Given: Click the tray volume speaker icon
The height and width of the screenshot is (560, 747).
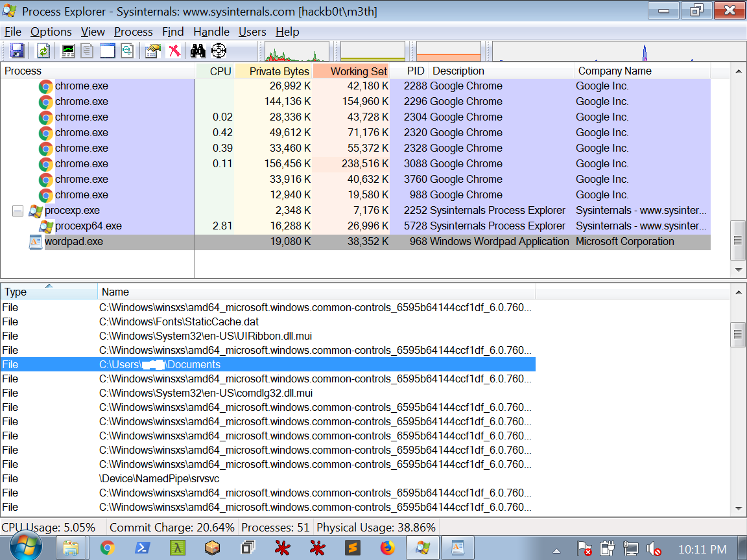Looking at the screenshot, I should pos(654,550).
